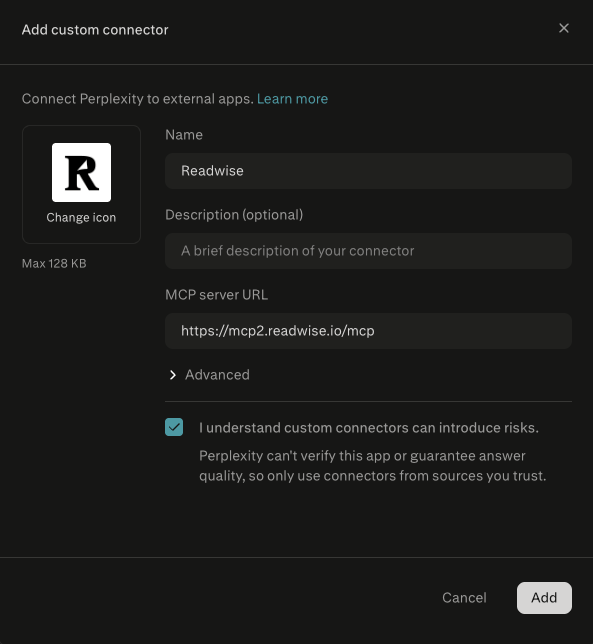Click Add to create the connector
The image size is (593, 644).
[x=544, y=598]
